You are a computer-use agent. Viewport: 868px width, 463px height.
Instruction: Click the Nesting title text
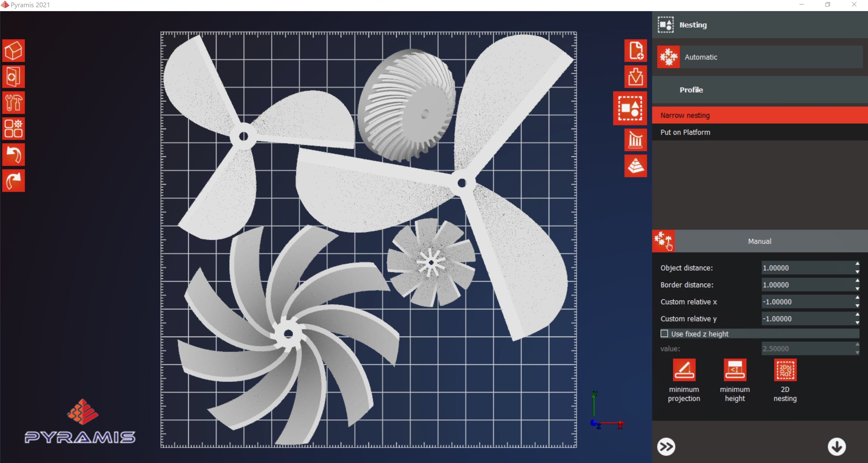(693, 25)
